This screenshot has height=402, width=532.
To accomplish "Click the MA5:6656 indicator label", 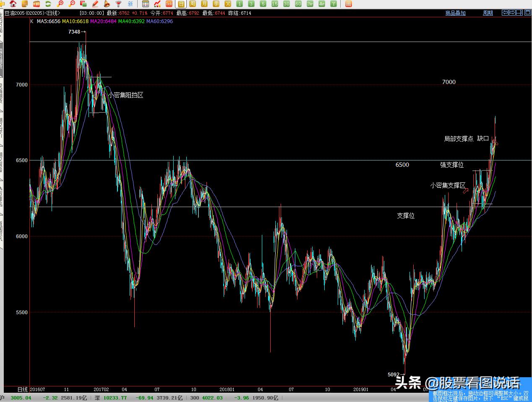I will point(49,21).
